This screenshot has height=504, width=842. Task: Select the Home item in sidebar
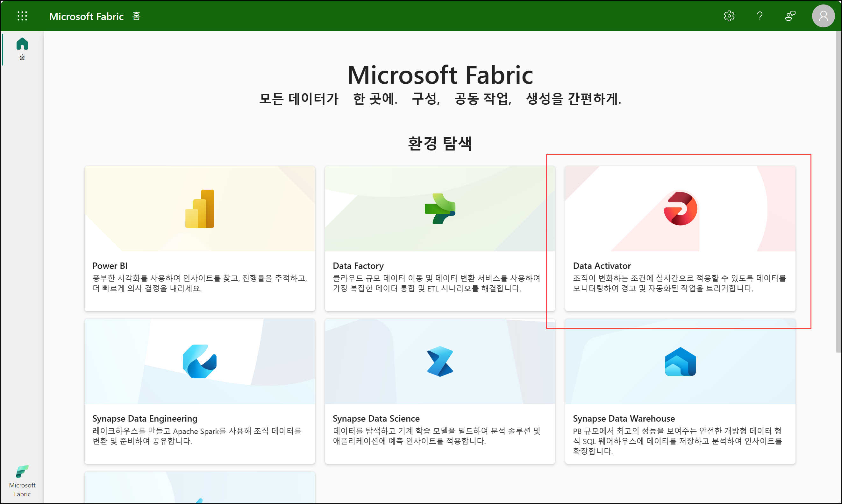22,49
